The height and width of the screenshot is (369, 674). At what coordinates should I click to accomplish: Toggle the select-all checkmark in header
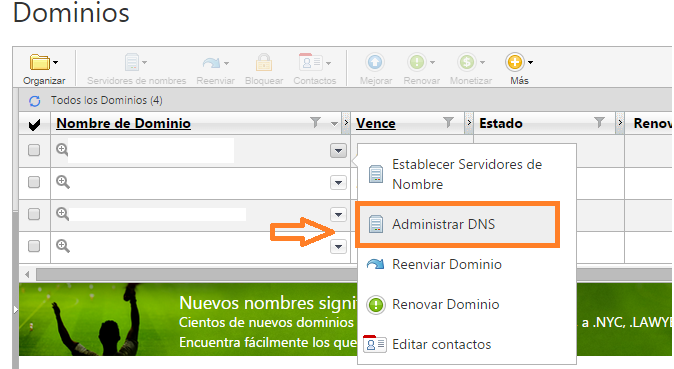[x=34, y=125]
